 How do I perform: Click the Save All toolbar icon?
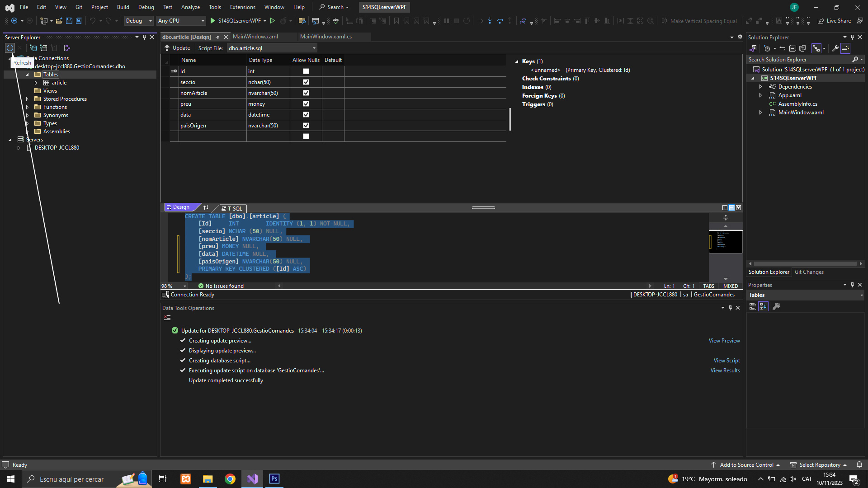[x=79, y=21]
